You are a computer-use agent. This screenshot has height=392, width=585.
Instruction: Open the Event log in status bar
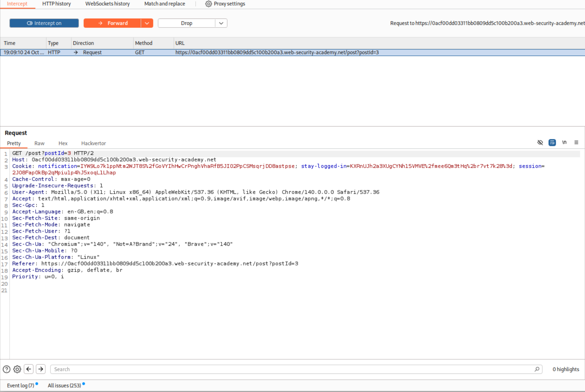[x=20, y=385]
